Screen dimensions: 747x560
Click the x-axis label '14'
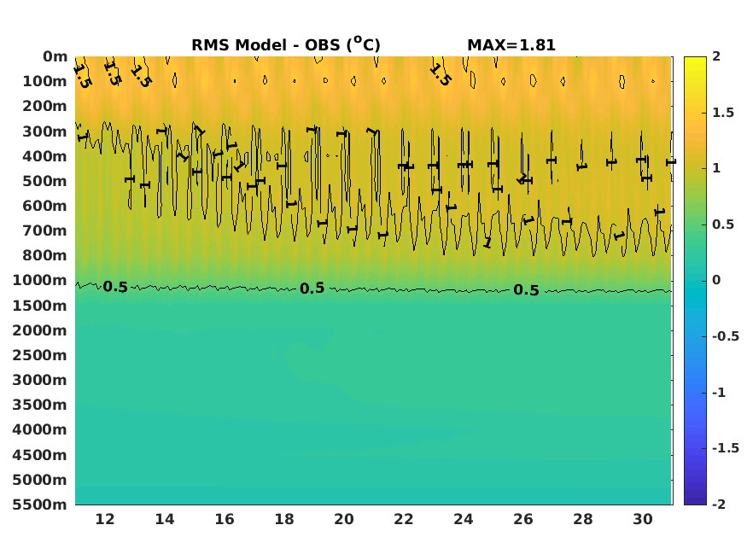(165, 519)
